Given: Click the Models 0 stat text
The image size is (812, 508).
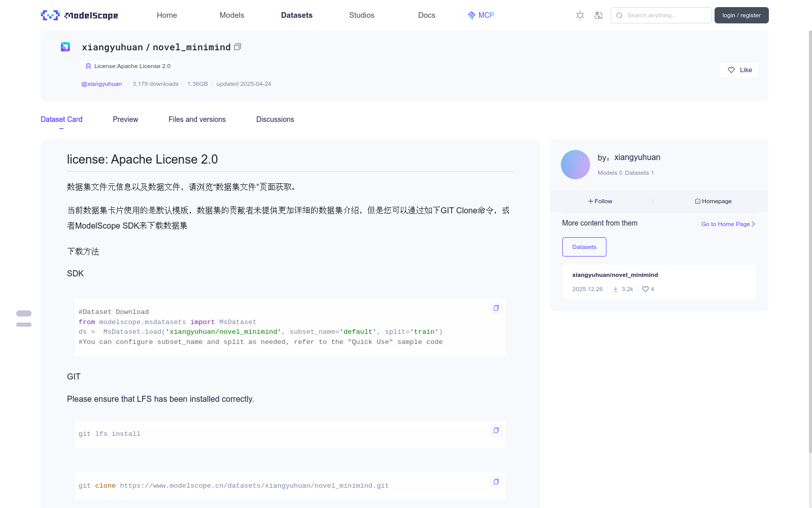Looking at the screenshot, I should click(610, 173).
